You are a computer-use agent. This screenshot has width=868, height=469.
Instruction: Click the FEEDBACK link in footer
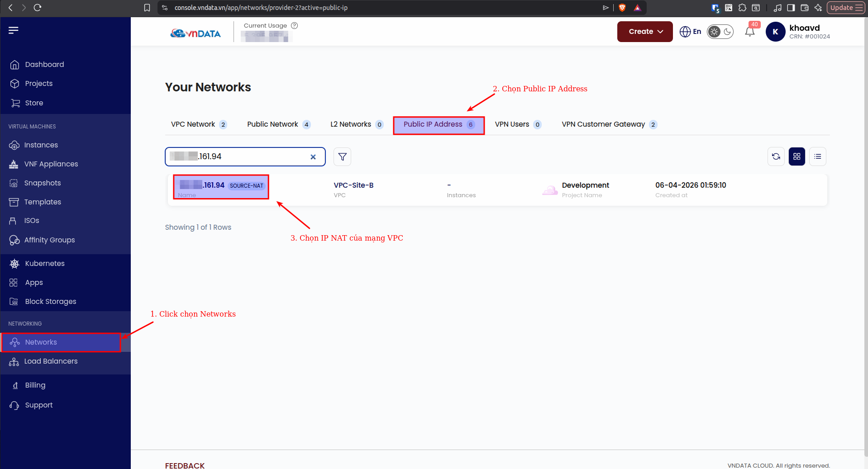[x=185, y=465]
